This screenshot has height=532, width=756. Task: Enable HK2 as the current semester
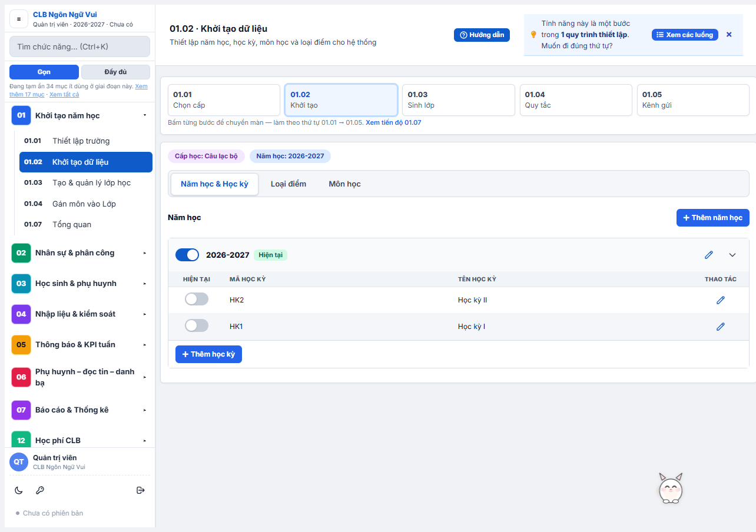click(197, 300)
